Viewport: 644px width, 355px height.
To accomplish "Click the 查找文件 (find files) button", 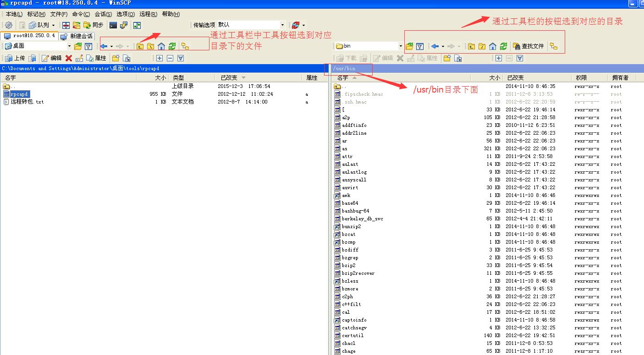I will click(528, 46).
